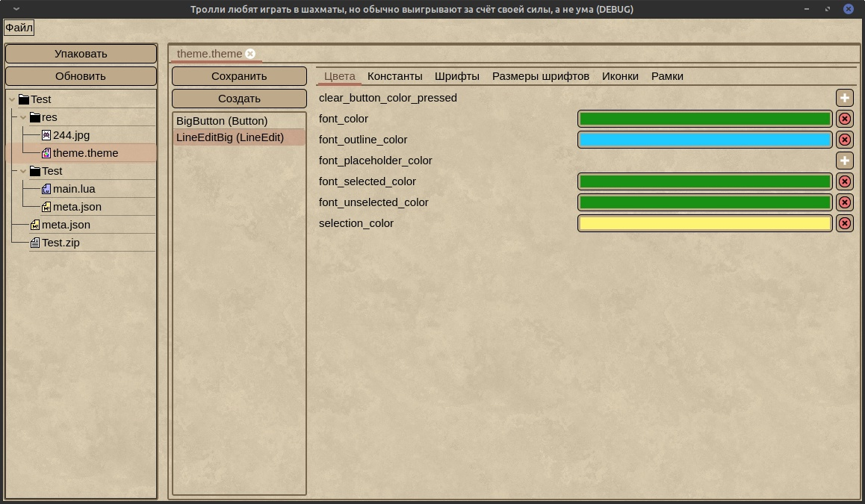Select Test.zip in the file tree
The width and height of the screenshot is (865, 504).
pyautogui.click(x=61, y=243)
